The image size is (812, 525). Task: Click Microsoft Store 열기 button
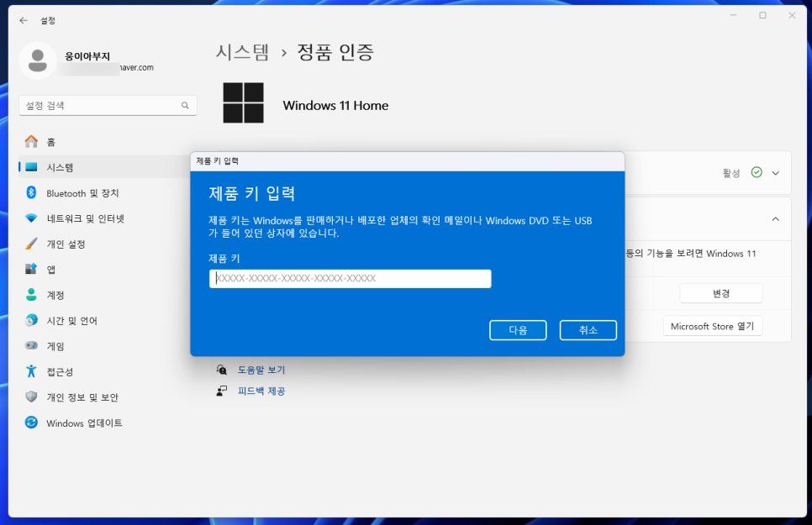coord(713,326)
